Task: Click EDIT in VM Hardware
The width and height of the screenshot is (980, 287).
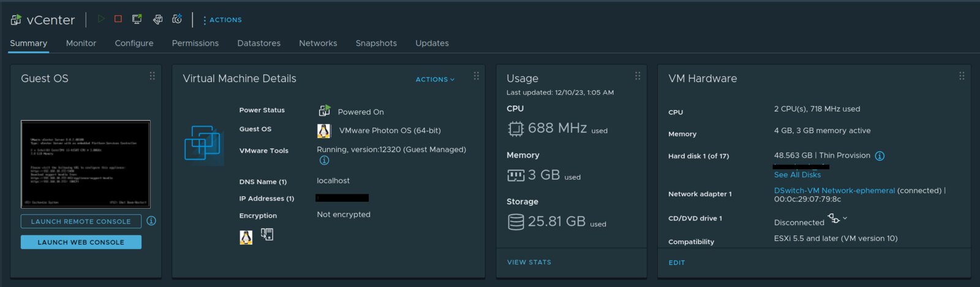Action: [x=677, y=262]
